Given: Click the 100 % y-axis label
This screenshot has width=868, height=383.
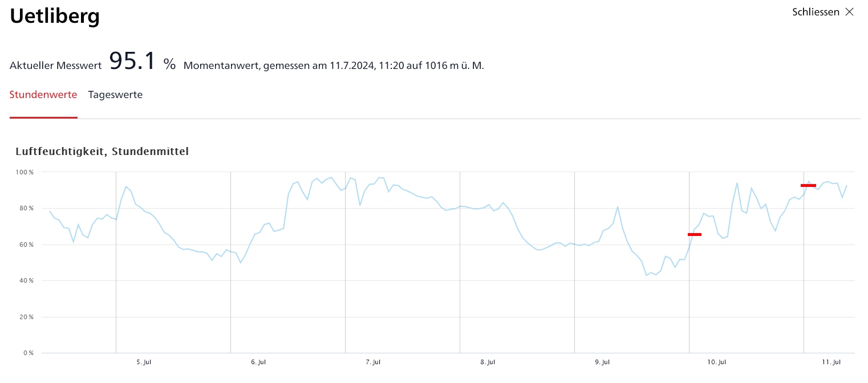Looking at the screenshot, I should [x=26, y=172].
